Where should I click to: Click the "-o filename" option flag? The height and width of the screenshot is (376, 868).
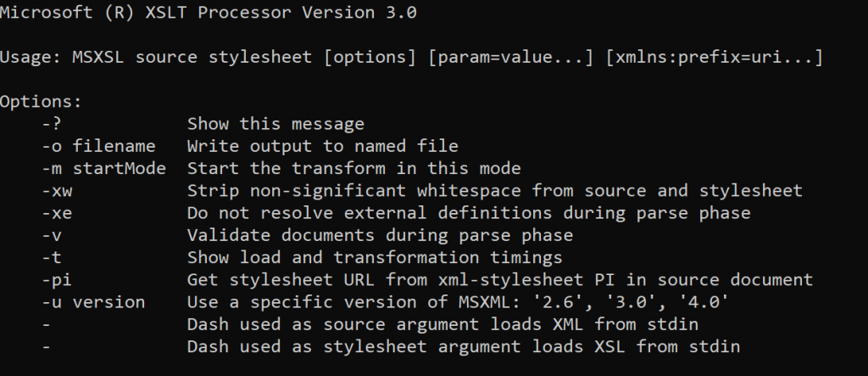(x=87, y=146)
